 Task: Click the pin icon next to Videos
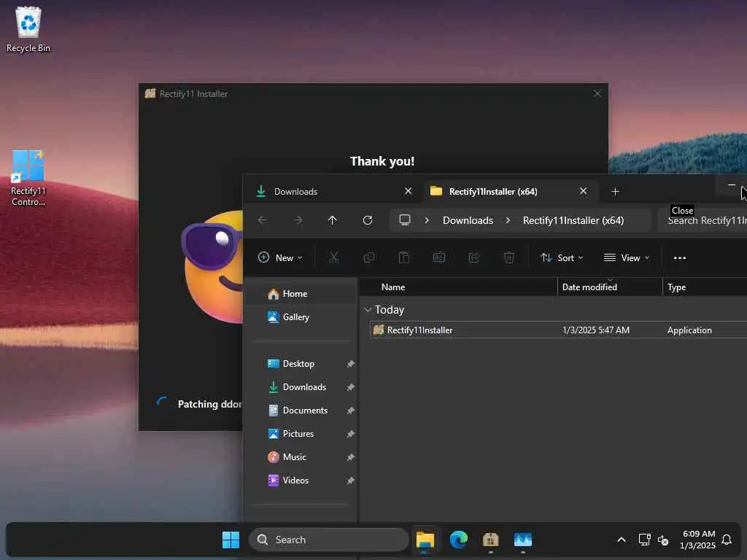(x=351, y=481)
